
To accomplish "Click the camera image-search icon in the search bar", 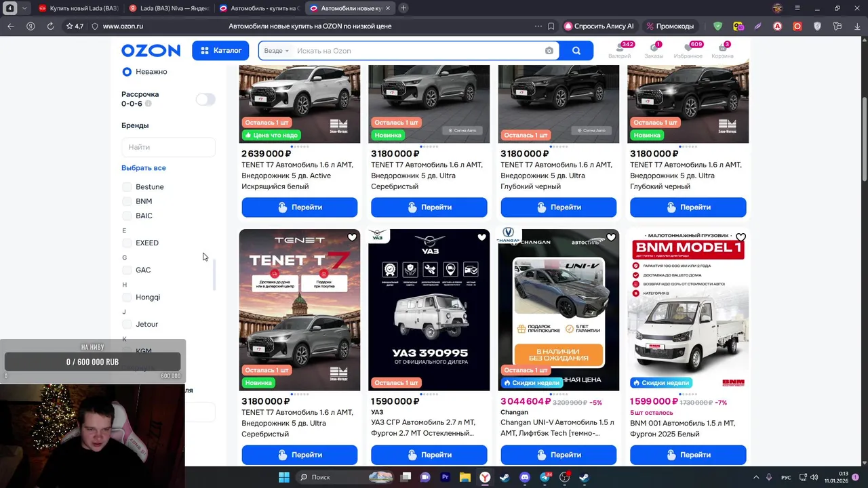I will coord(549,51).
